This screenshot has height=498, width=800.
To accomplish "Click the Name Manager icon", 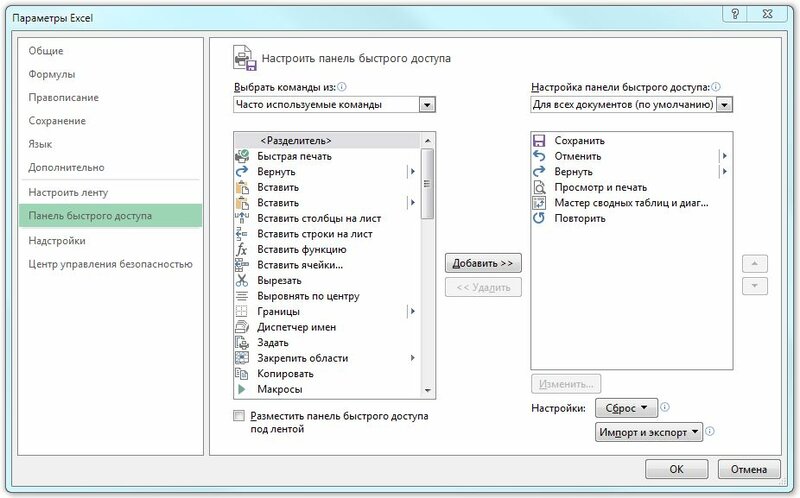I will [x=242, y=327].
